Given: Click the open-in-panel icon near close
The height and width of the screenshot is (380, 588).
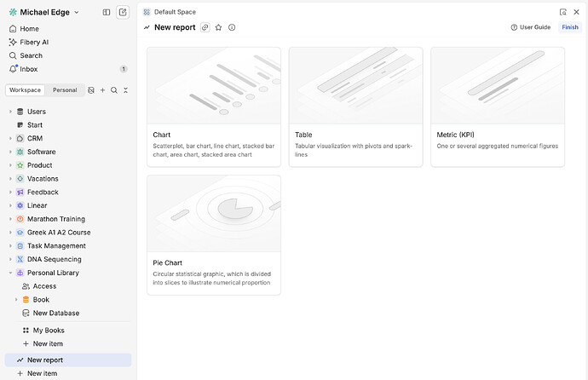Looking at the screenshot, I should click(563, 12).
